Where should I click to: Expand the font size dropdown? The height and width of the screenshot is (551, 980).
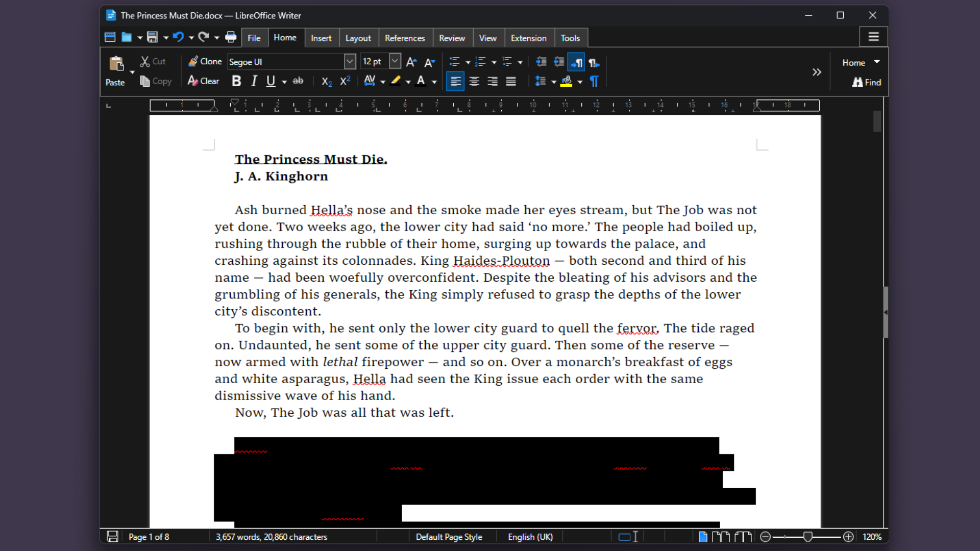396,61
